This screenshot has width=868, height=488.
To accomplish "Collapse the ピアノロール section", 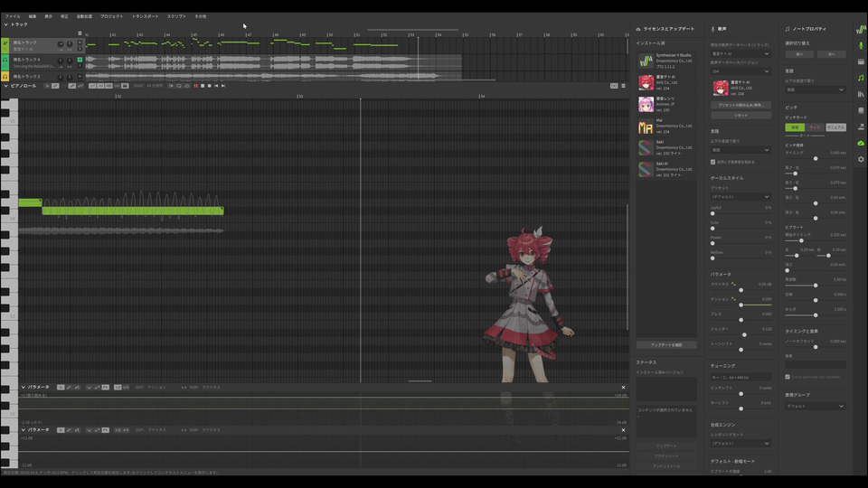I will pos(5,86).
